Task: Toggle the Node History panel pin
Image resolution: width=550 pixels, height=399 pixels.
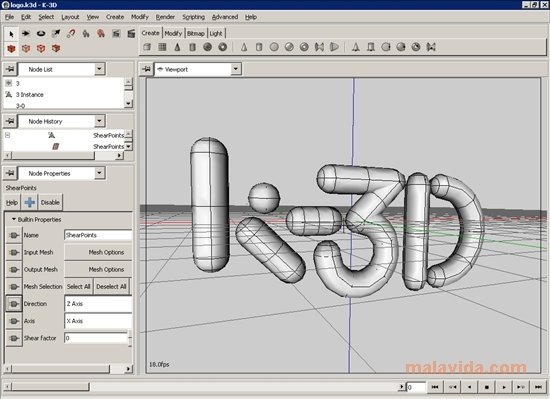Action: coord(10,121)
